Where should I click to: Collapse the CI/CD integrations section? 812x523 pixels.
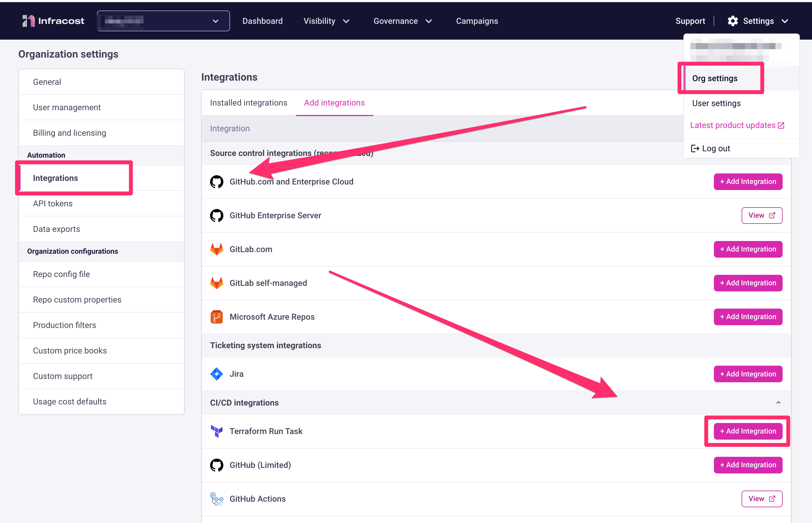coord(778,402)
